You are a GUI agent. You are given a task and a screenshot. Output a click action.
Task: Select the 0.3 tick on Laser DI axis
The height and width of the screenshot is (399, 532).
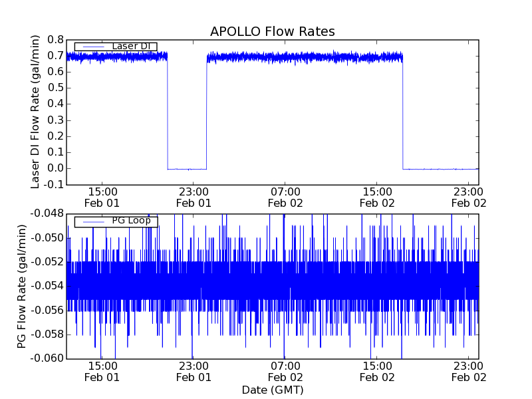(x=55, y=120)
